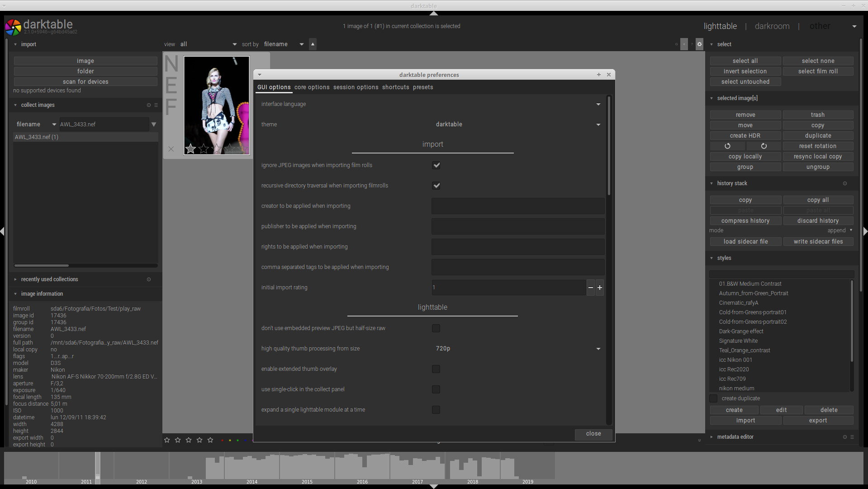
Task: Enable extended thumb overlay checkbox
Action: 436,369
